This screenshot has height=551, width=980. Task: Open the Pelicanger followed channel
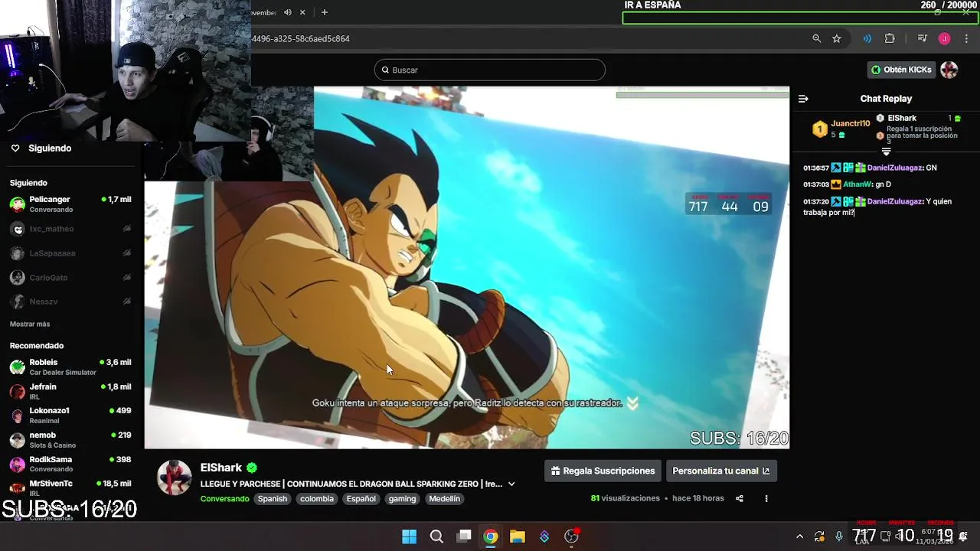tap(72, 204)
